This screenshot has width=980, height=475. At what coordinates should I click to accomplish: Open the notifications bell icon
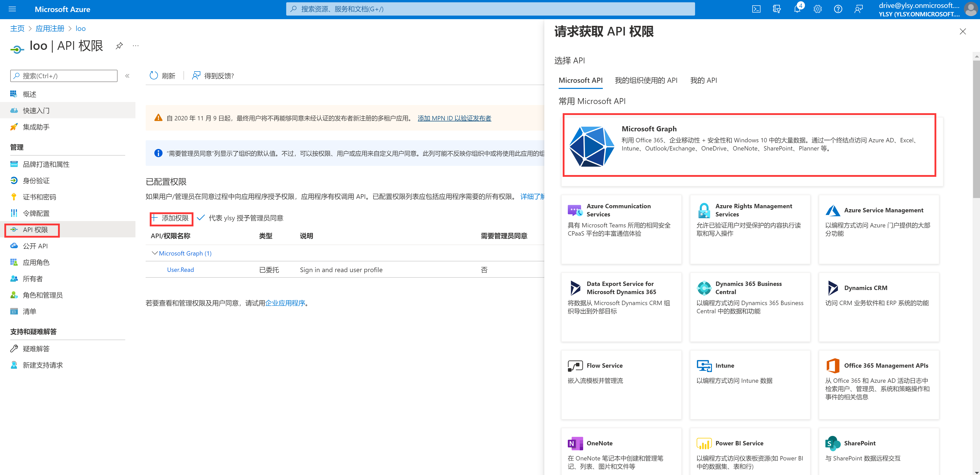click(797, 9)
